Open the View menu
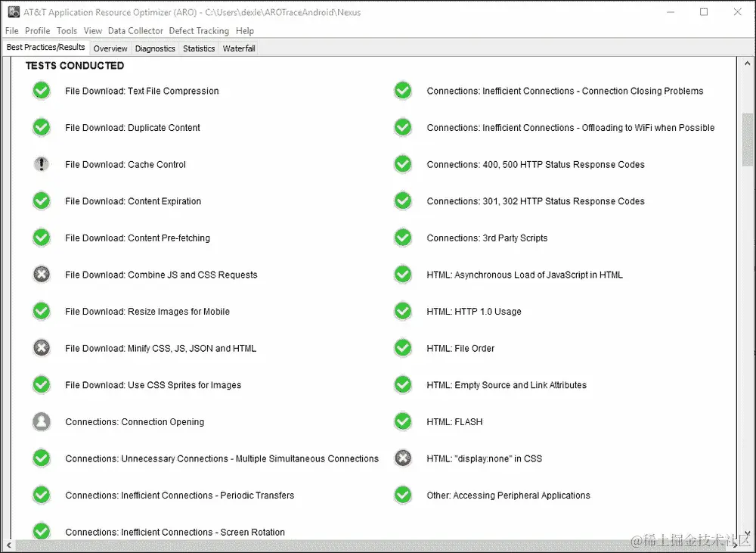The image size is (756, 553). coord(92,30)
